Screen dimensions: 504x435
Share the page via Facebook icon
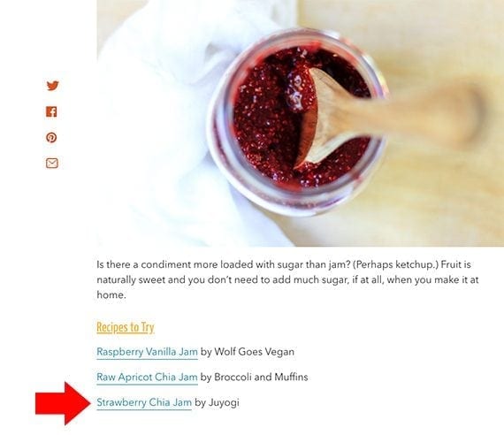click(51, 111)
